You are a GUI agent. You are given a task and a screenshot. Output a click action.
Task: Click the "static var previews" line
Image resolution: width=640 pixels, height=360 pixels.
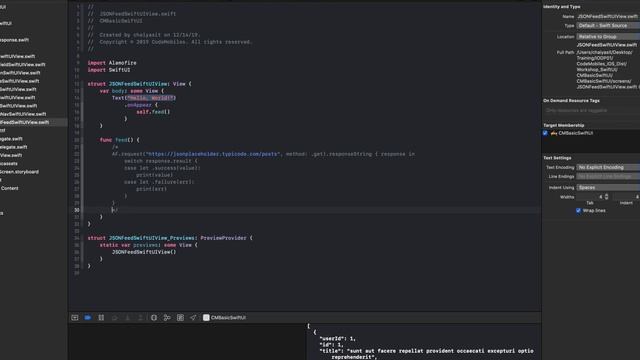(x=149, y=245)
